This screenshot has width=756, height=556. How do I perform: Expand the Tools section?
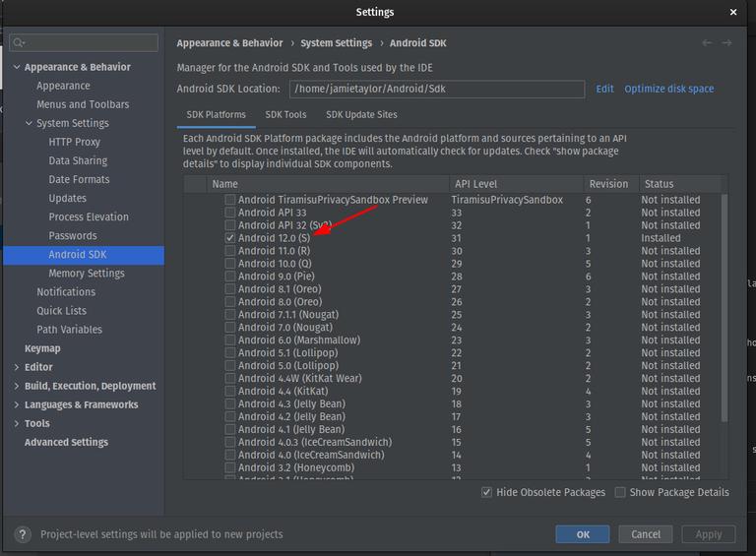click(x=17, y=423)
